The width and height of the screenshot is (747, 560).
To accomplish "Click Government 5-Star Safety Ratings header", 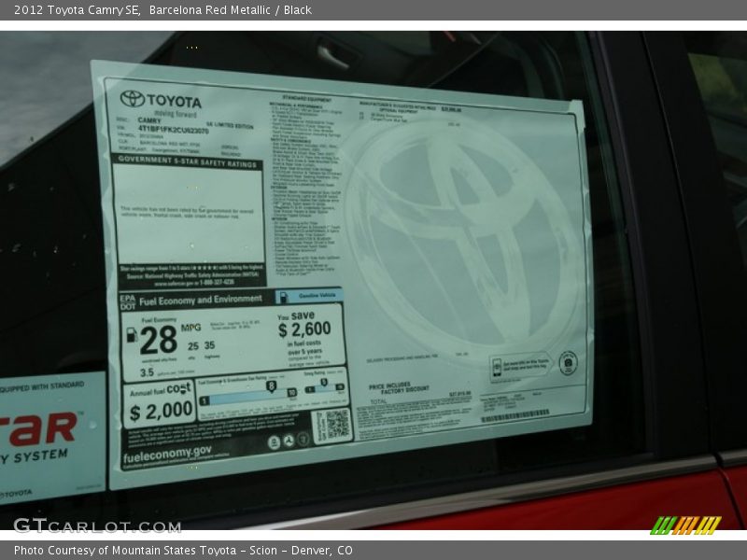I will pos(187,160).
